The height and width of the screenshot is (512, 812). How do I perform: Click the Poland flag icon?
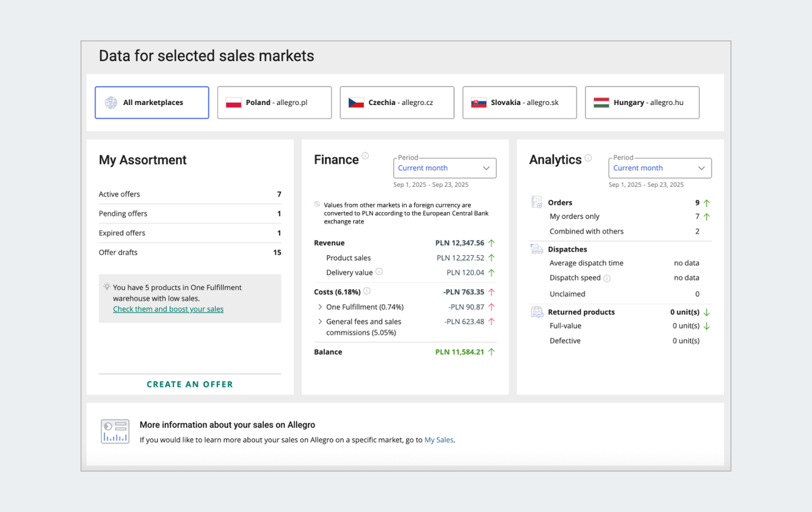point(233,102)
